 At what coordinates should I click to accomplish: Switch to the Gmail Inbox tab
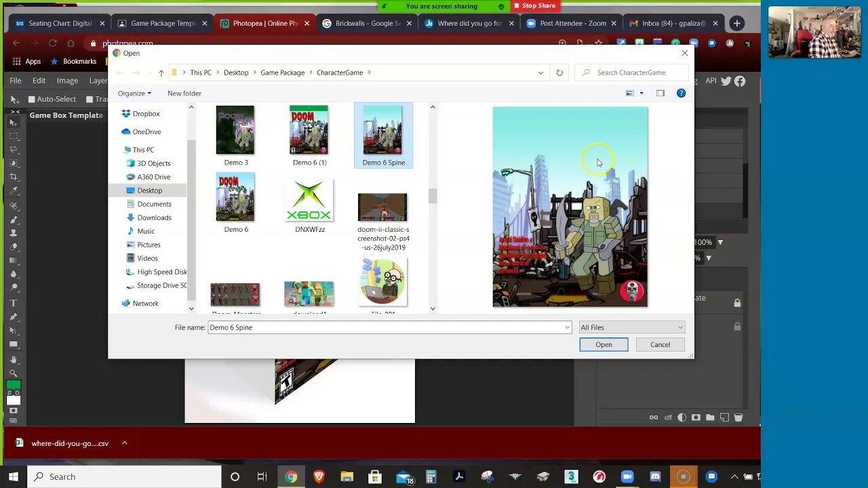[673, 23]
